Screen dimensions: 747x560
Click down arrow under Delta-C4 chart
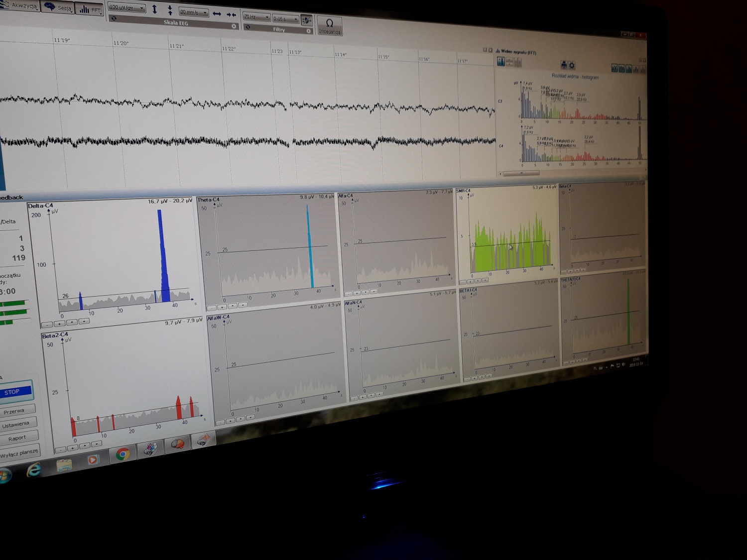point(84,322)
